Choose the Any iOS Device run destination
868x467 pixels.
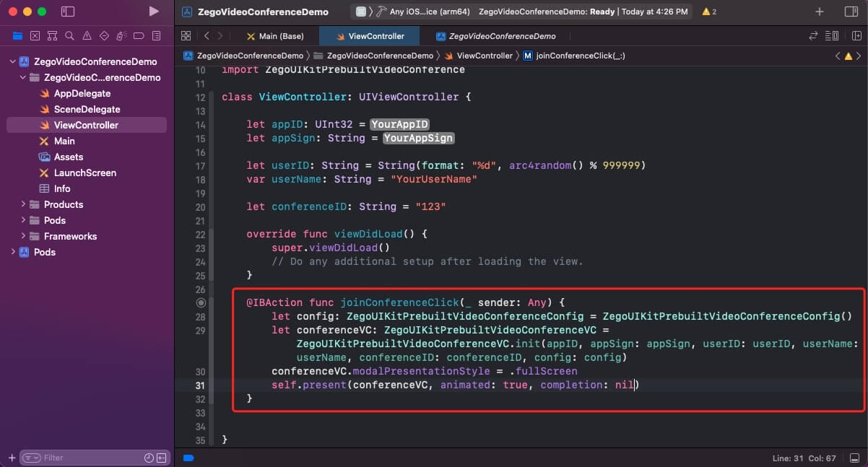pyautogui.click(x=430, y=12)
